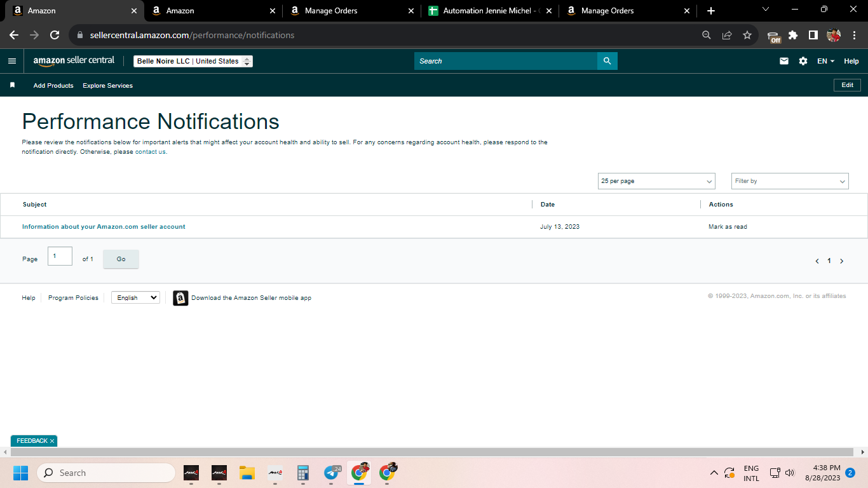Click the Go button next to page number

click(121, 259)
